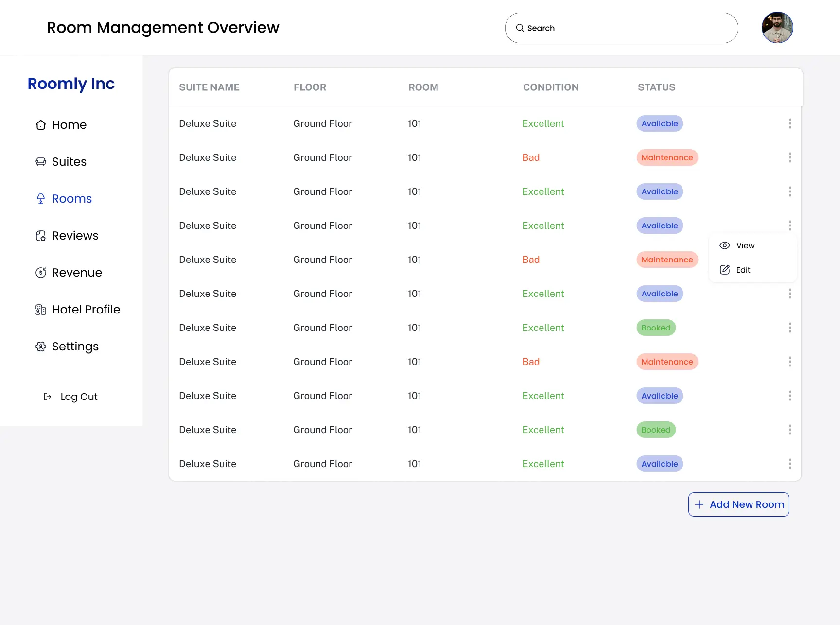Viewport: 840px width, 625px height.
Task: Sort by the STATUS column header
Action: pyautogui.click(x=656, y=87)
